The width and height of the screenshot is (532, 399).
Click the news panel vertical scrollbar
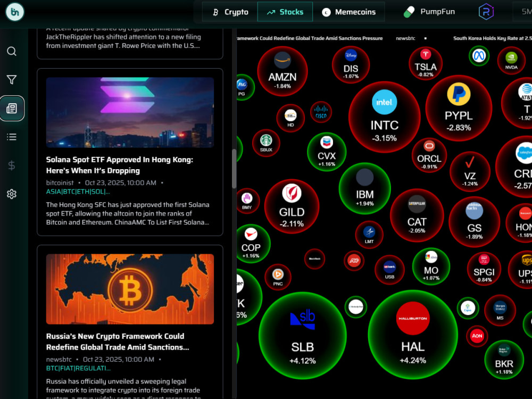(234, 169)
